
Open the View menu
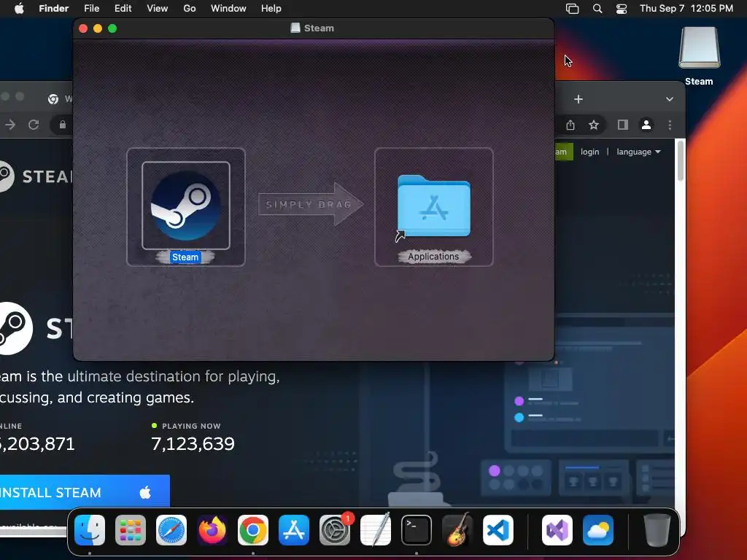click(x=158, y=9)
